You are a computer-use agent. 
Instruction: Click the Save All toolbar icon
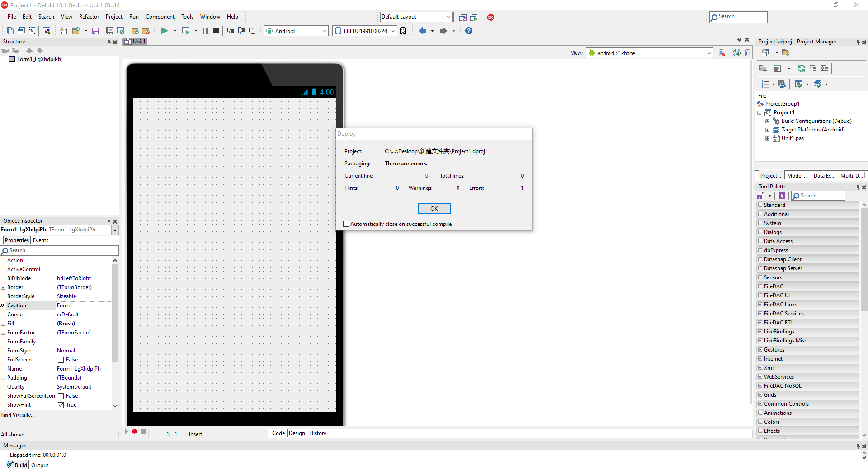110,31
